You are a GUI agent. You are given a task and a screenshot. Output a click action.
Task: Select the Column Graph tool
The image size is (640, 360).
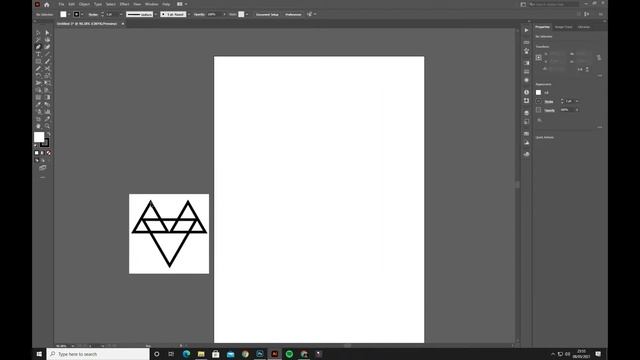tap(47, 111)
